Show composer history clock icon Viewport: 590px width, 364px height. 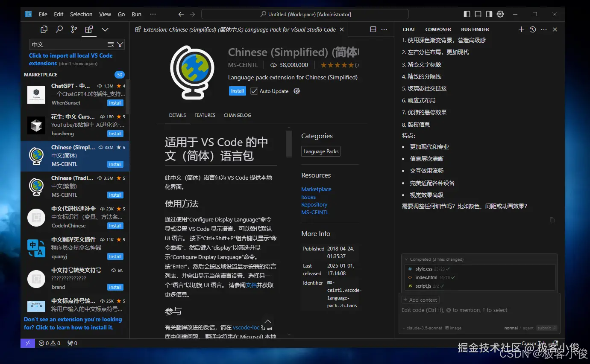(532, 29)
